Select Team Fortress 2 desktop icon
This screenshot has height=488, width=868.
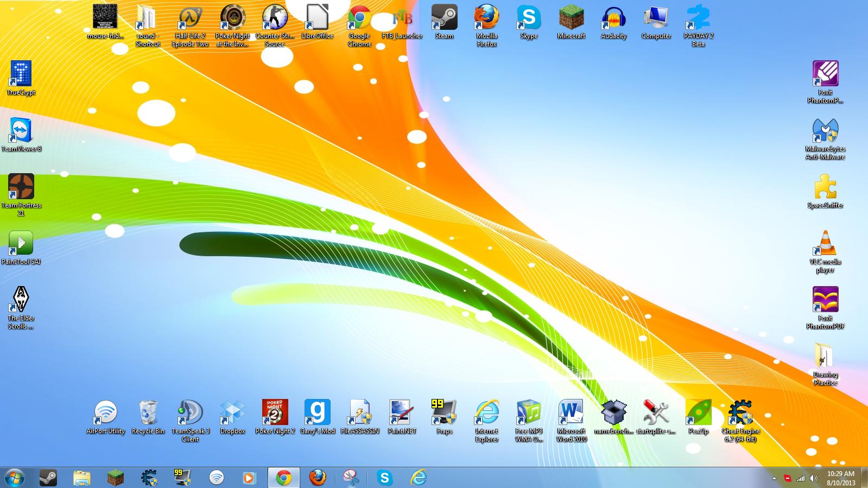point(21,195)
